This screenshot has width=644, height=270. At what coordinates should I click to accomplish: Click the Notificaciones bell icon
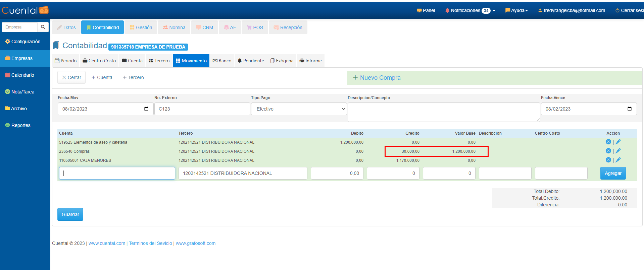coord(447,10)
